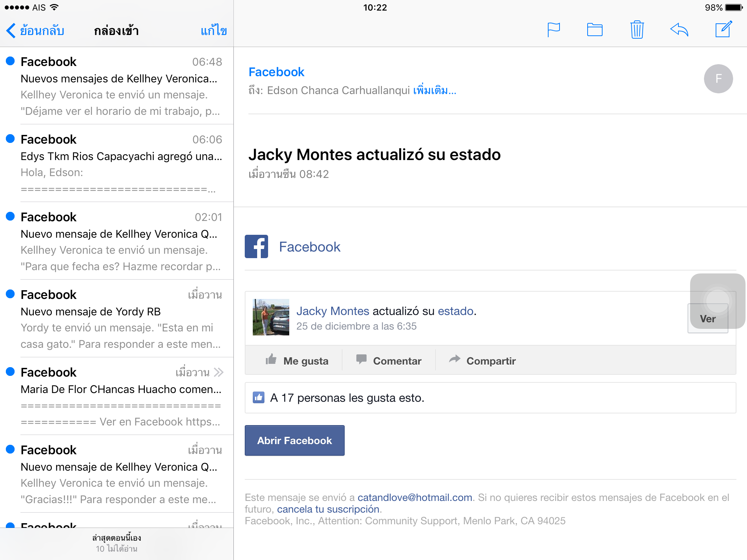Tap the flag icon in the toolbar
Viewport: 747px width, 560px height.
click(x=554, y=30)
